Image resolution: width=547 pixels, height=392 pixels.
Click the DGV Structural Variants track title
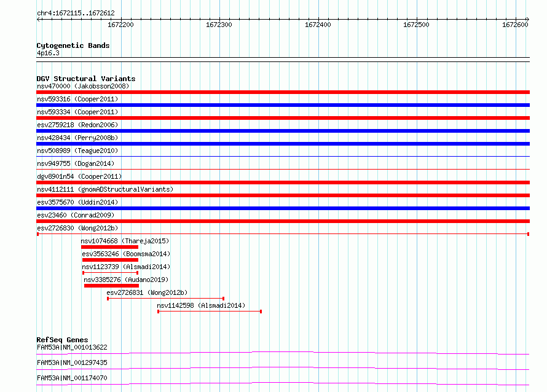coord(86,79)
